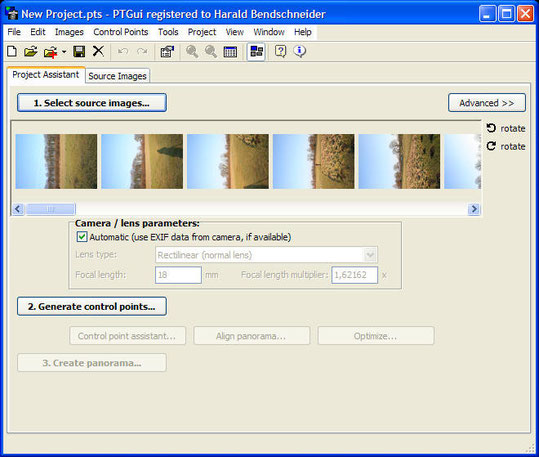Open the project properties toolbar icon
This screenshot has width=539, height=457.
coord(167,52)
